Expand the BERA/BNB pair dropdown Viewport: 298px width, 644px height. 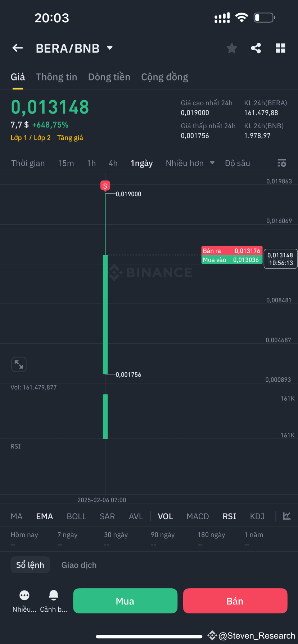[x=110, y=48]
